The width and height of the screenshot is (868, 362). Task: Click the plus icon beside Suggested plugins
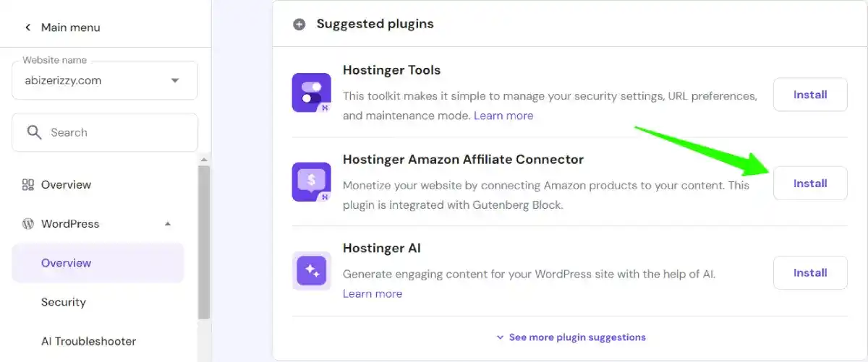(x=299, y=24)
